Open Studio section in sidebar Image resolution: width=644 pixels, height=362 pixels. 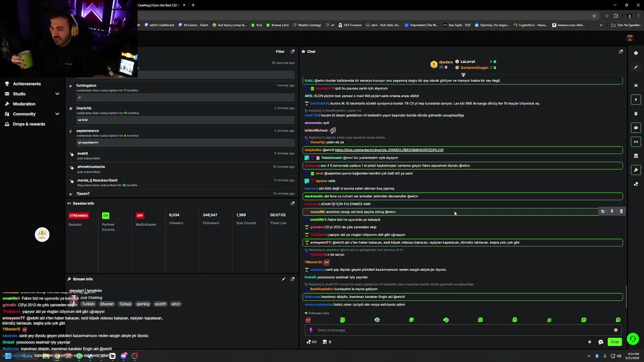[x=19, y=94]
